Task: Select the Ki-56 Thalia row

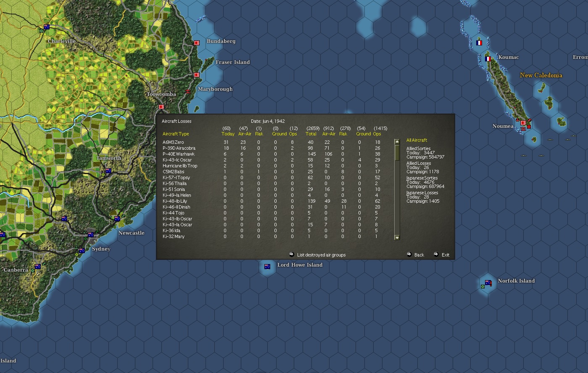Action: point(272,183)
